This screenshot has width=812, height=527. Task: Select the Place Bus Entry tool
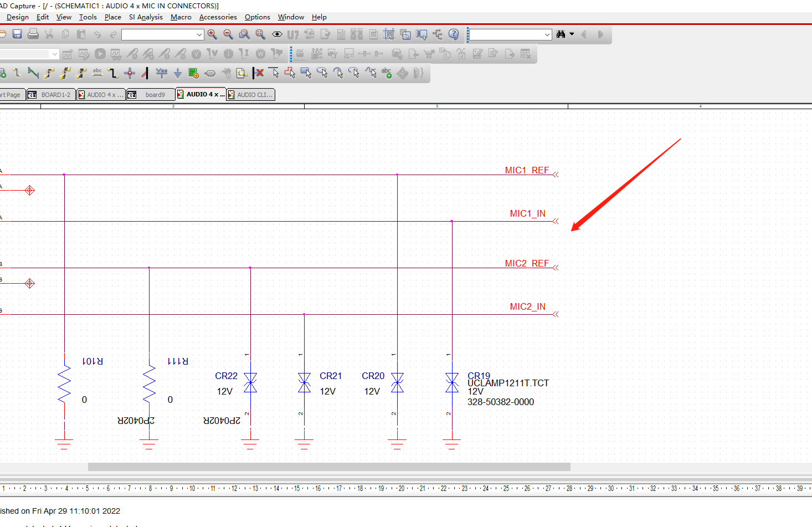(x=145, y=73)
